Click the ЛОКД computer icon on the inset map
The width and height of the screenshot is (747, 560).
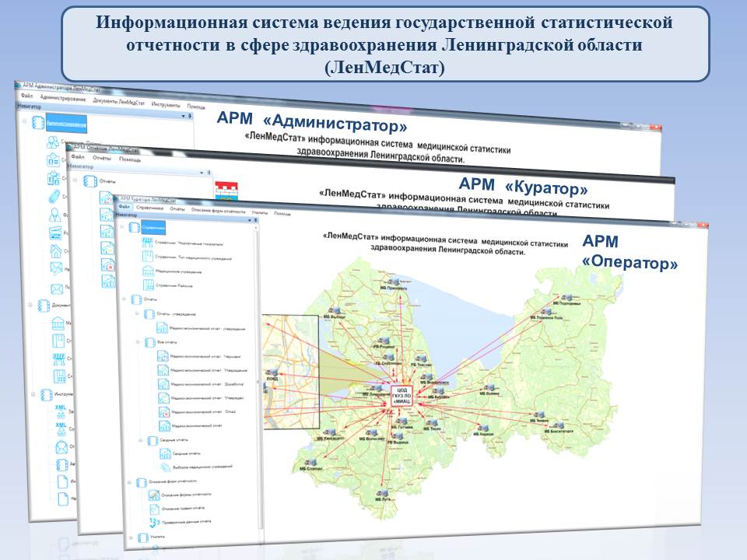272,373
